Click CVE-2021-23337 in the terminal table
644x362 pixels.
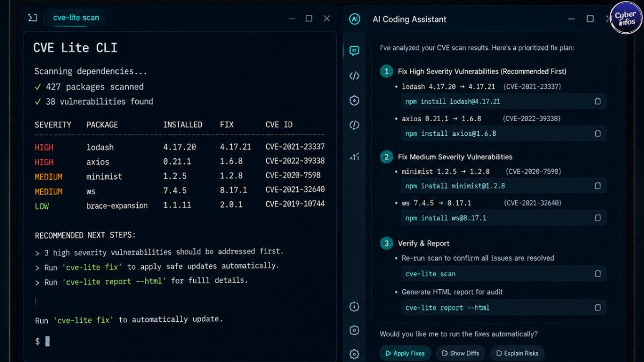(295, 146)
